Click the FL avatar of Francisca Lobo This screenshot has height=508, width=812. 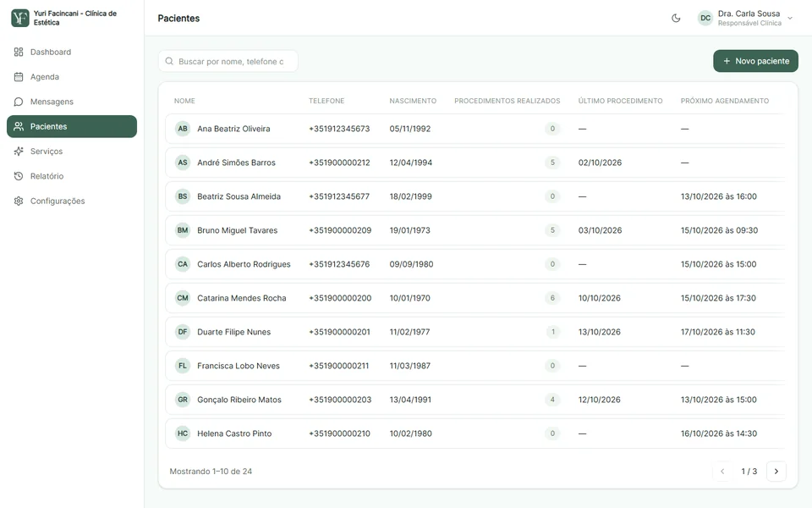[183, 366]
